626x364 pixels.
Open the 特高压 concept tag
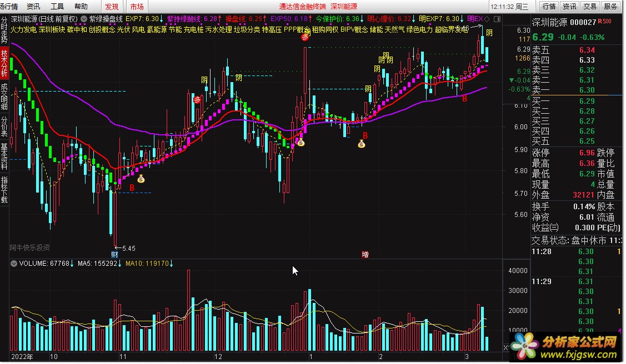coord(272,29)
